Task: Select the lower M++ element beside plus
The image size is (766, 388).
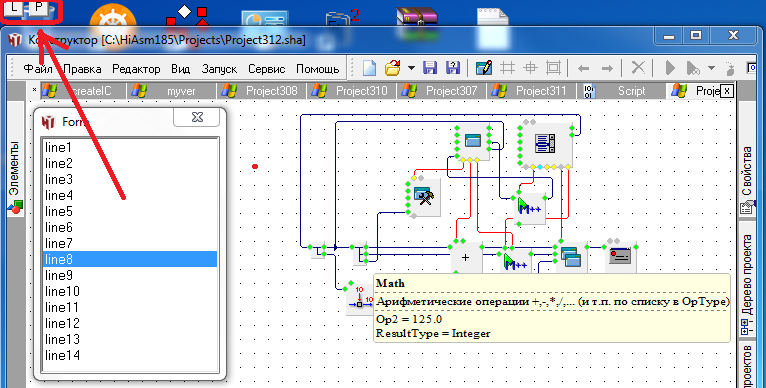Action: click(x=515, y=261)
